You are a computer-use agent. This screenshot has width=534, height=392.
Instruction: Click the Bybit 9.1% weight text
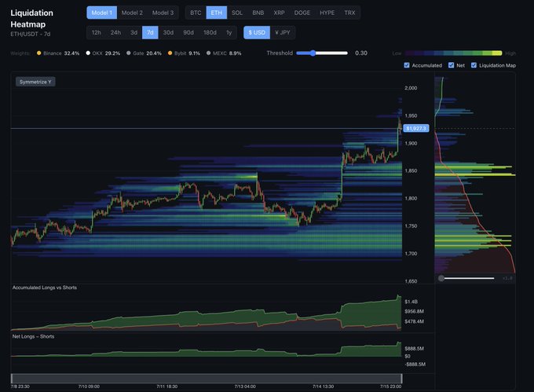[x=187, y=53]
